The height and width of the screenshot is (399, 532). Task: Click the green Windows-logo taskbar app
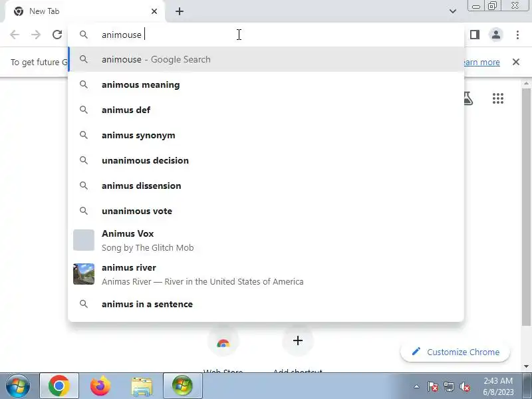point(182,386)
